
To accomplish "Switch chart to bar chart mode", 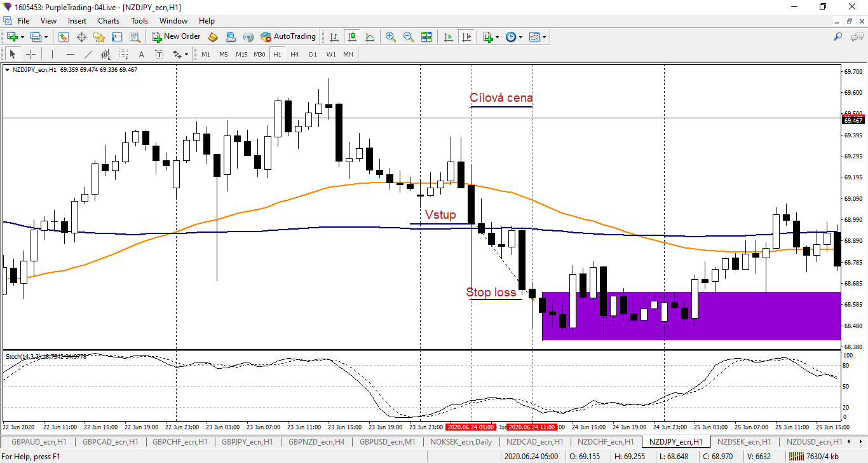I will click(x=334, y=37).
